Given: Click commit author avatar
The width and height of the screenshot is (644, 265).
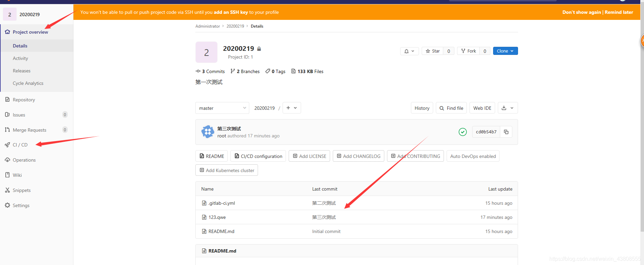Looking at the screenshot, I should tap(207, 132).
